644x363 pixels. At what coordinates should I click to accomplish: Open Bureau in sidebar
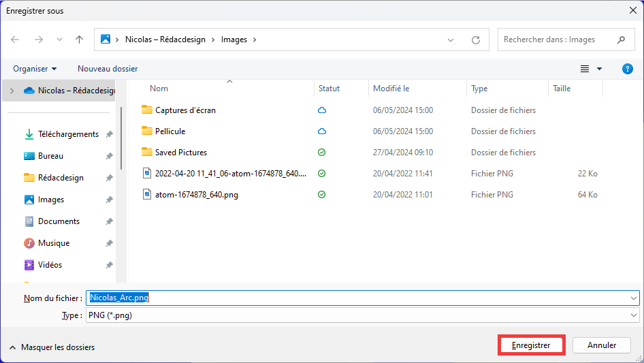tap(50, 156)
